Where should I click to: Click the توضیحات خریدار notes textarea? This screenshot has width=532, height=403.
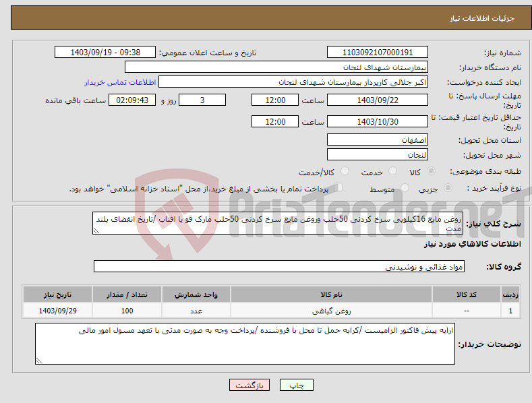pyautogui.click(x=245, y=344)
